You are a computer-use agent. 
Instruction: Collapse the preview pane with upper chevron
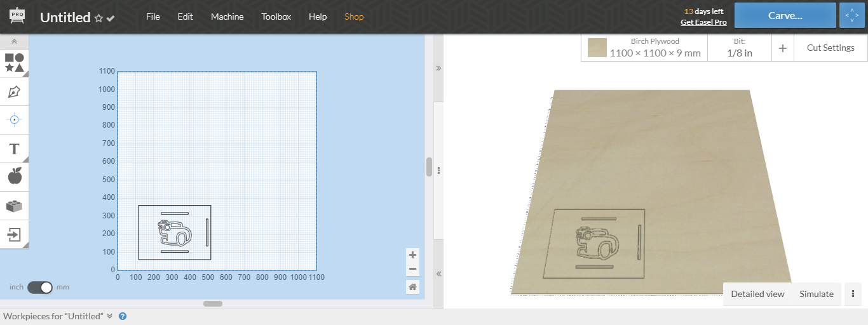[438, 68]
